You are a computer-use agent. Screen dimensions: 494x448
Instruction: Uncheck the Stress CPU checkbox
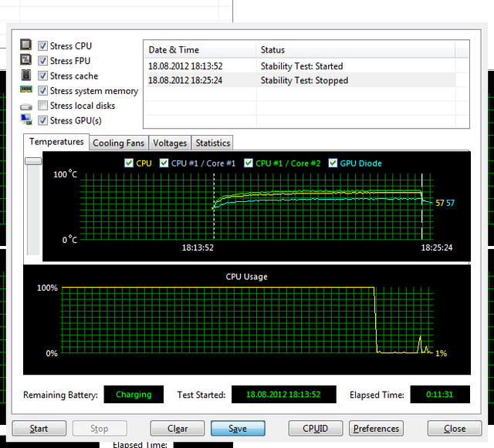coord(43,46)
